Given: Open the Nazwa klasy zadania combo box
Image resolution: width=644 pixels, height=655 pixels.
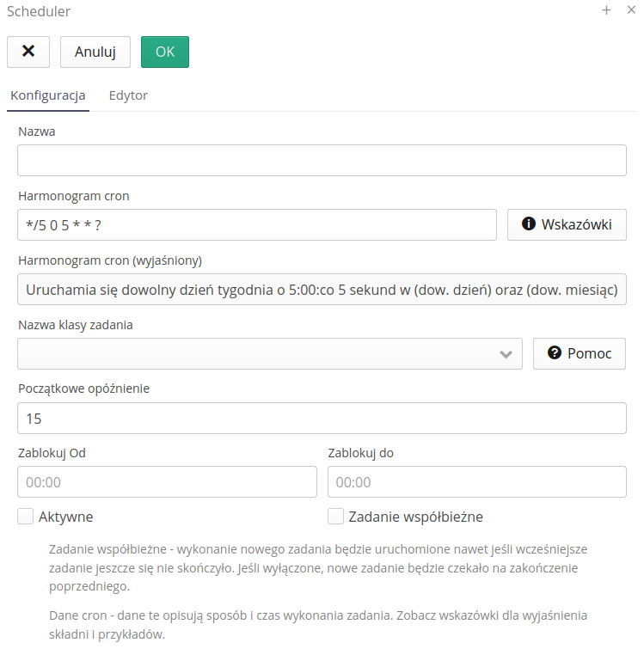Looking at the screenshot, I should point(258,354).
